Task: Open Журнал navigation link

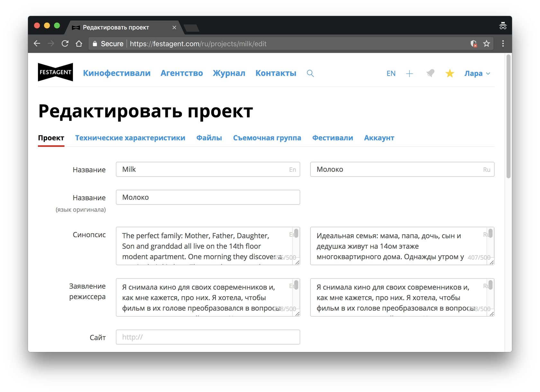Action: (x=229, y=73)
